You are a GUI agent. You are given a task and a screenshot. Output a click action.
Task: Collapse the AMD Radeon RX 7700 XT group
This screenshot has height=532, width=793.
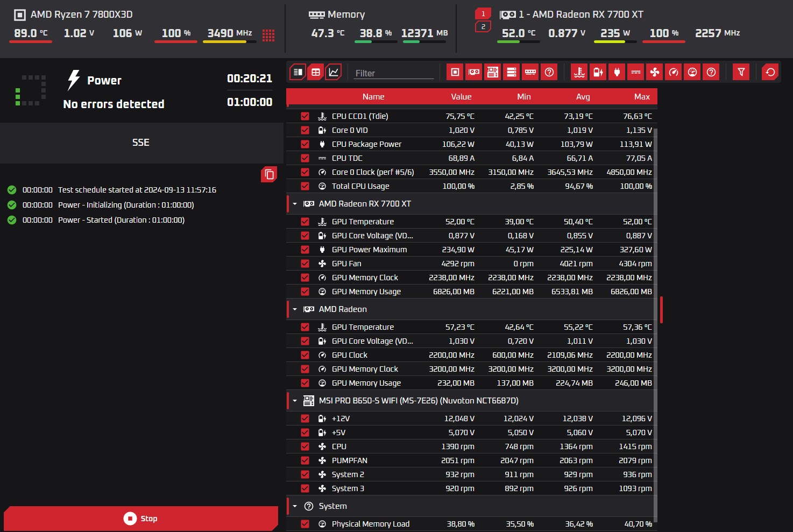(295, 204)
